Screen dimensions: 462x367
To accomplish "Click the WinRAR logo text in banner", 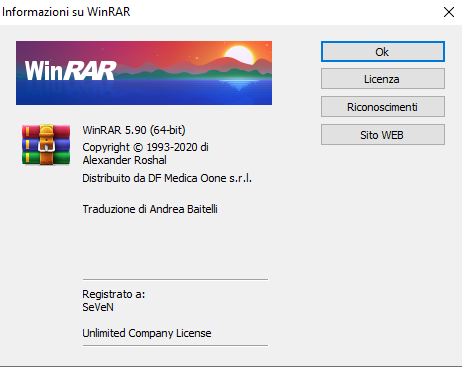I will point(70,71).
